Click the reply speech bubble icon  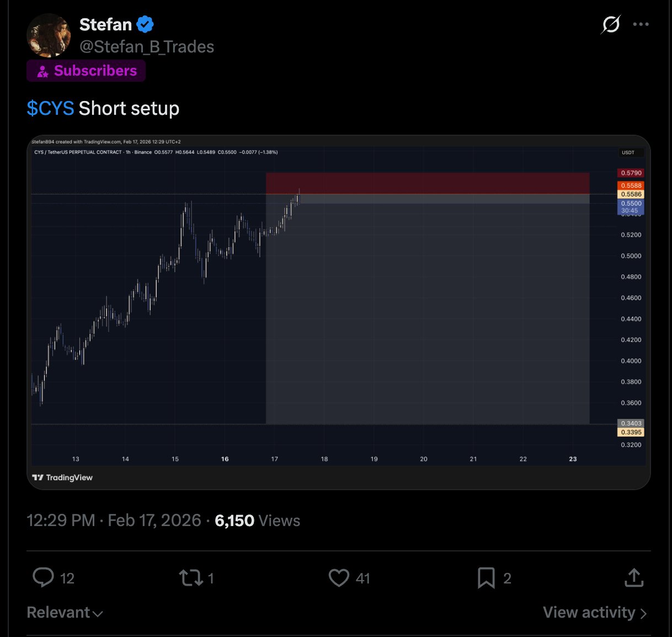click(x=44, y=577)
